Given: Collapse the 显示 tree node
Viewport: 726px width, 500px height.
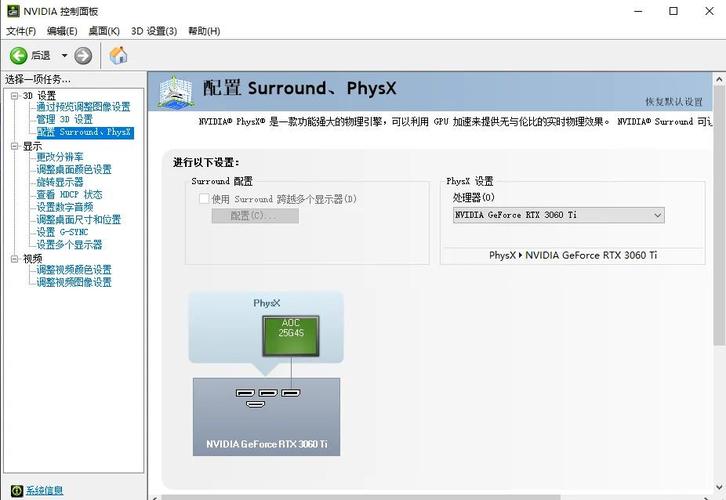Looking at the screenshot, I should pyautogui.click(x=14, y=146).
